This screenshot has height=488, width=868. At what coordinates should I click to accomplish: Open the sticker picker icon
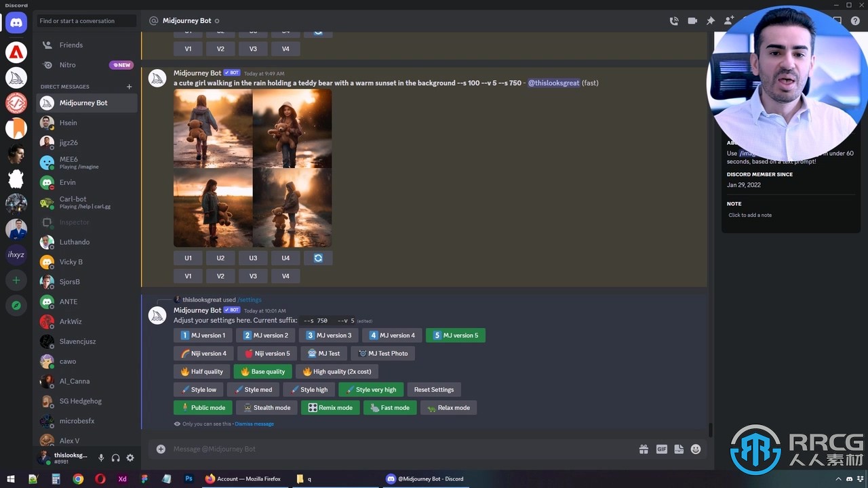(679, 449)
